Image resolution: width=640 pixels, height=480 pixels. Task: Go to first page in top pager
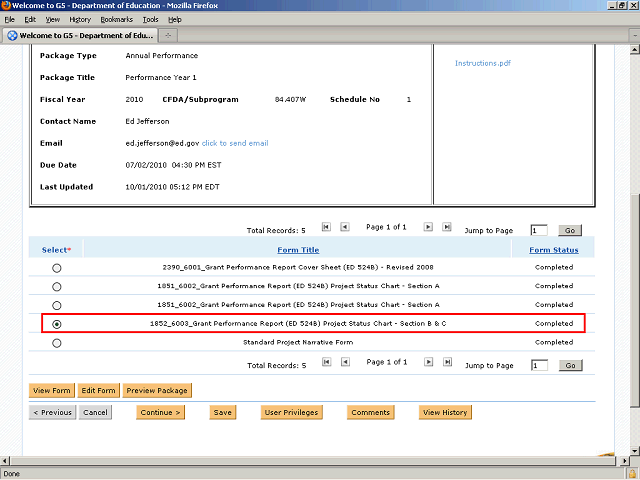coord(329,228)
